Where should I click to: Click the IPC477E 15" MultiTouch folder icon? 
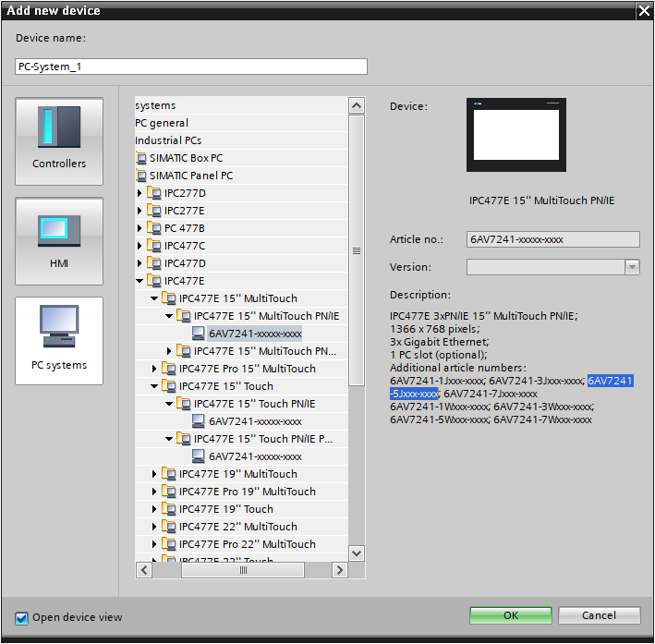[169, 298]
